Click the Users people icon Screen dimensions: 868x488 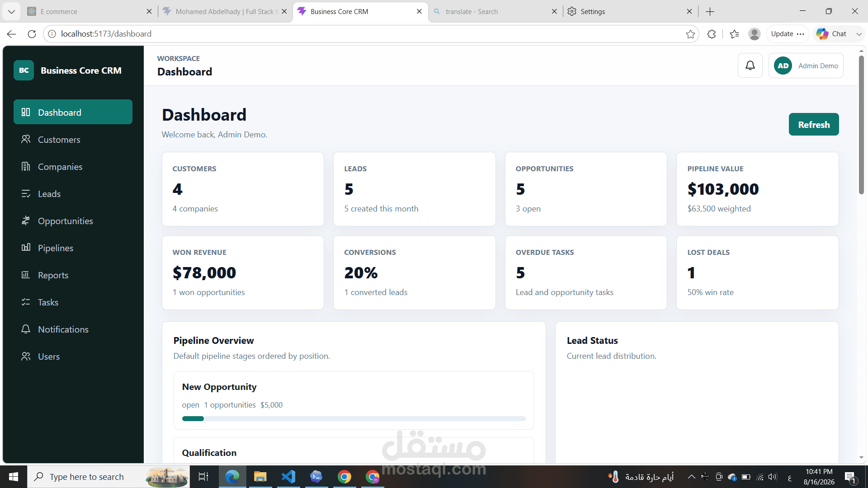(26, 356)
